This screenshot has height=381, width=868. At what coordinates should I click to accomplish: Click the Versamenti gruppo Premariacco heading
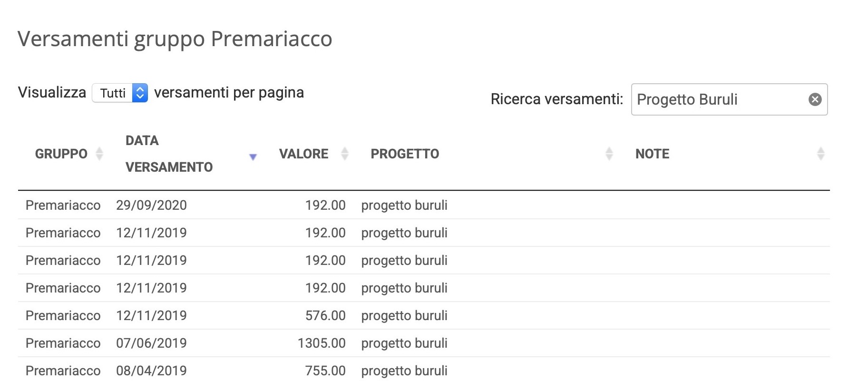coord(175,39)
